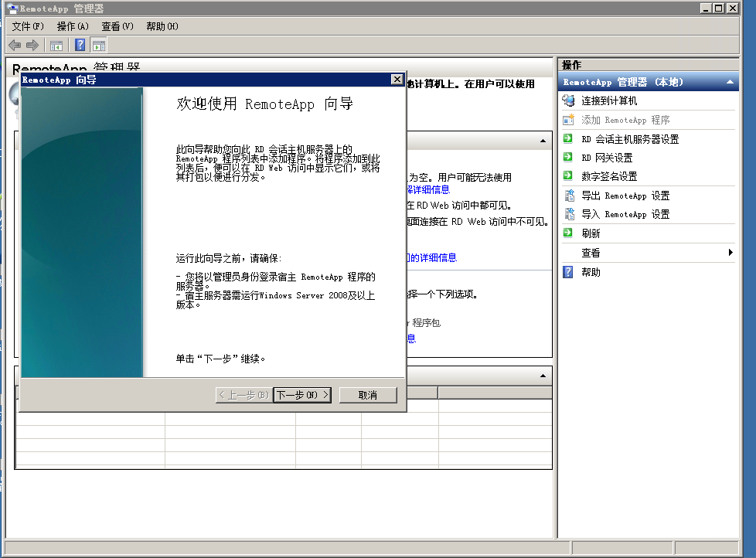Open the 文件(F) menu
Viewport: 756px width, 558px height.
click(x=28, y=26)
